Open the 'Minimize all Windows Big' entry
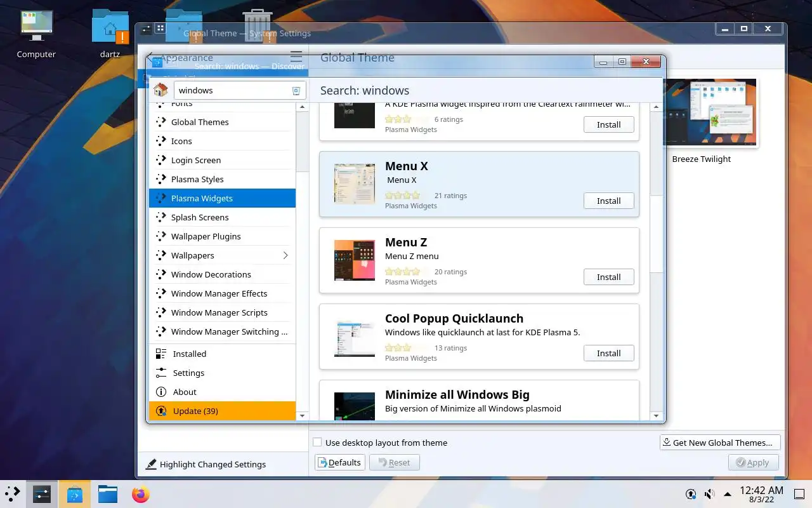Image resolution: width=812 pixels, height=508 pixels. 479,400
